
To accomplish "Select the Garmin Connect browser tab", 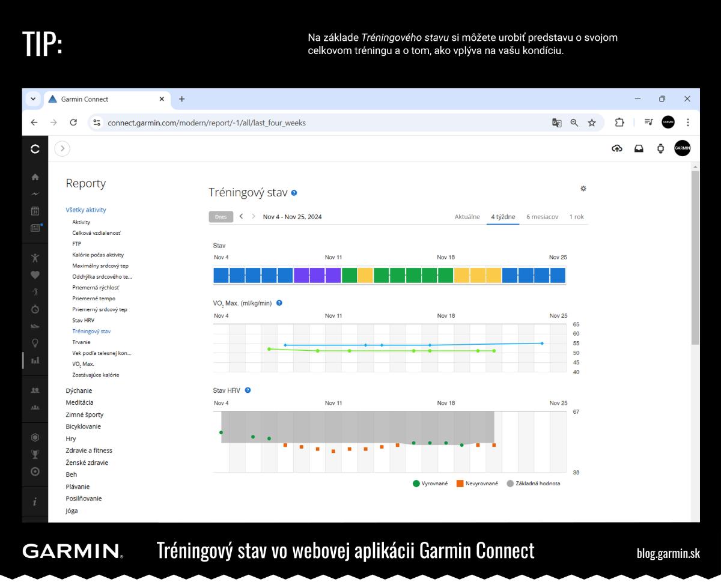I will pos(106,99).
